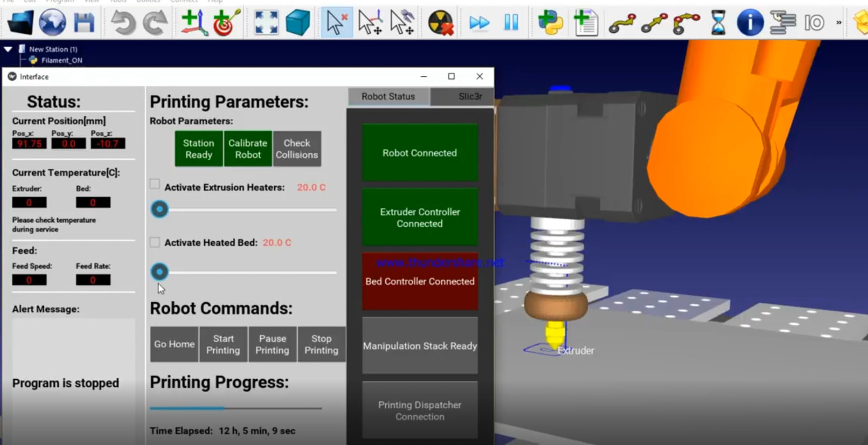Open the Slic3r tab
The width and height of the screenshot is (868, 445).
462,96
